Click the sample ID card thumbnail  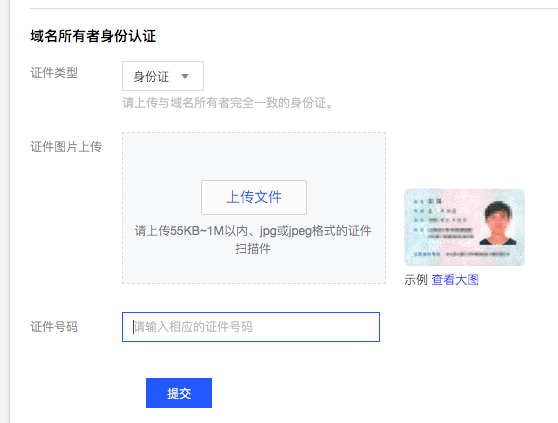coord(464,227)
